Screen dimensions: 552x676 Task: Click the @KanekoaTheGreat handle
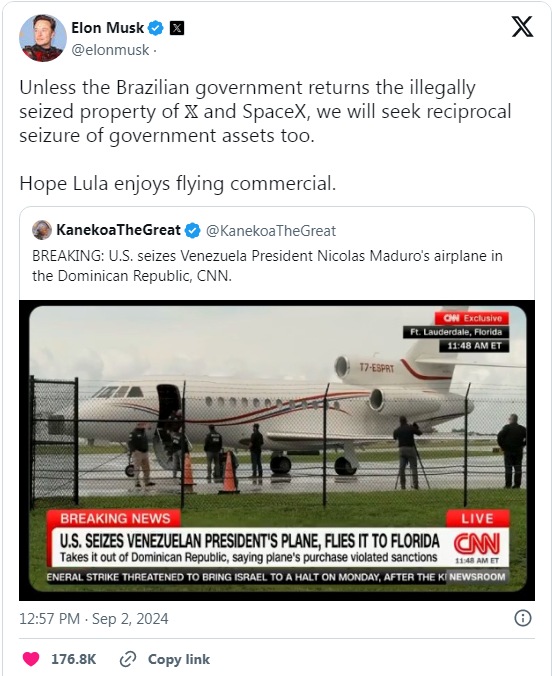(271, 231)
